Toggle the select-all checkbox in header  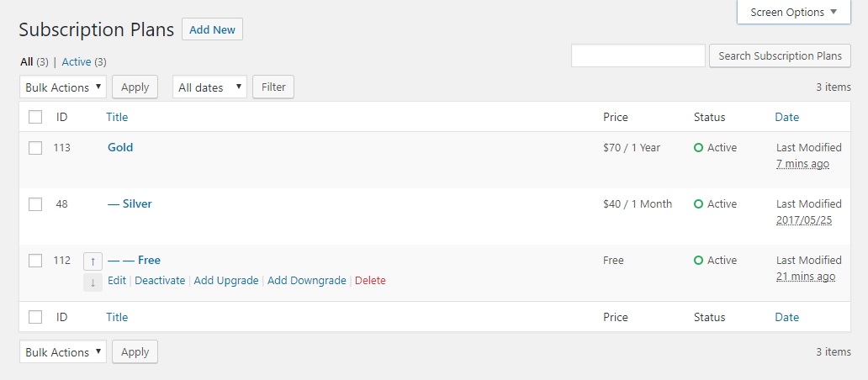point(35,117)
